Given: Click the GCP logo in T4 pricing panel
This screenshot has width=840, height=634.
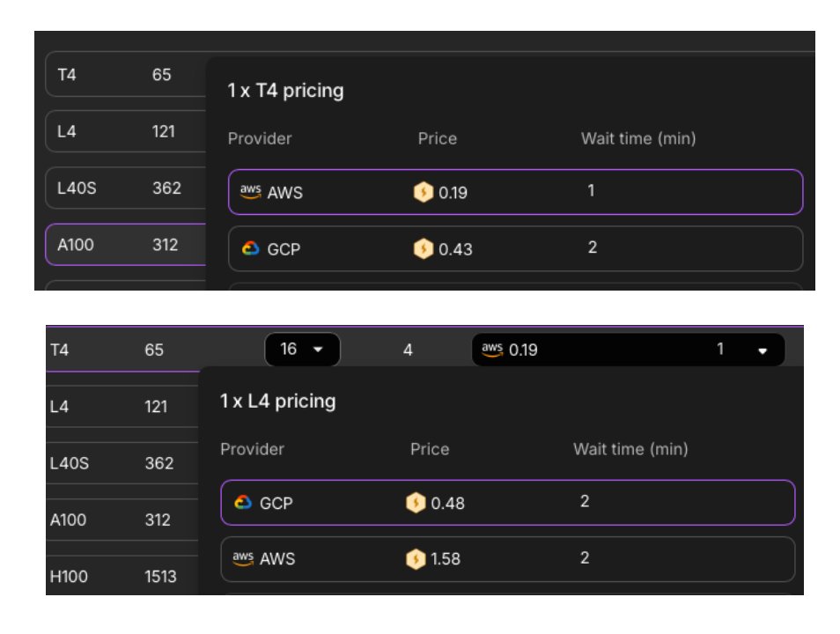Looking at the screenshot, I should point(251,248).
